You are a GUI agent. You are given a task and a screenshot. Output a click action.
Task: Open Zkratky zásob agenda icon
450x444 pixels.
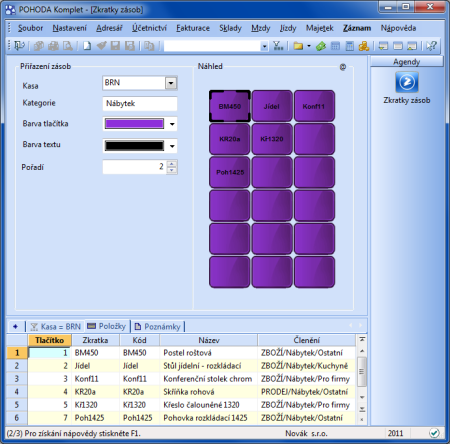coord(407,82)
